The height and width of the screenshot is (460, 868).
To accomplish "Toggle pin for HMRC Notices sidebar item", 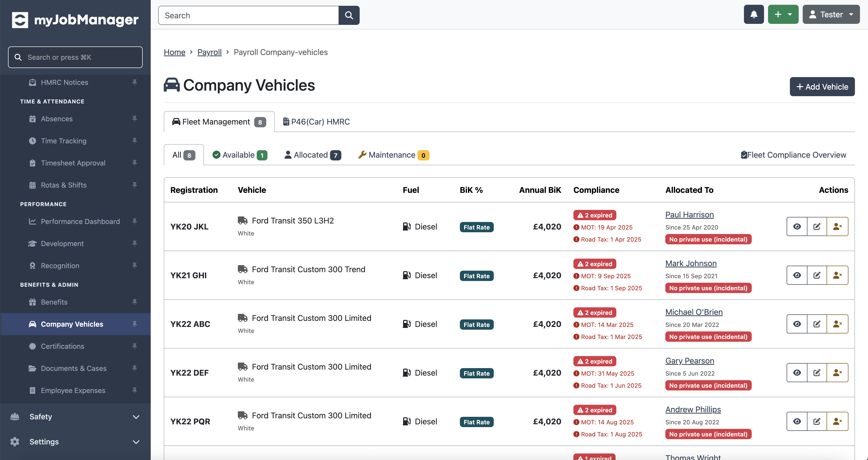I will [134, 82].
